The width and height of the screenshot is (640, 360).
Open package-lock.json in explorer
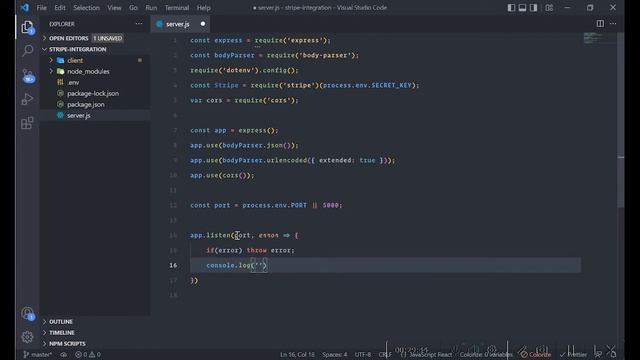pyautogui.click(x=93, y=93)
